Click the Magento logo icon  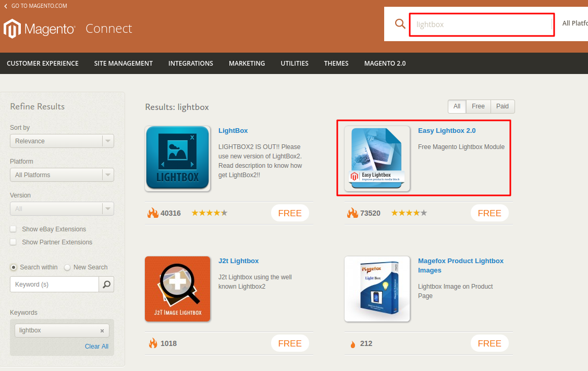[x=12, y=29]
